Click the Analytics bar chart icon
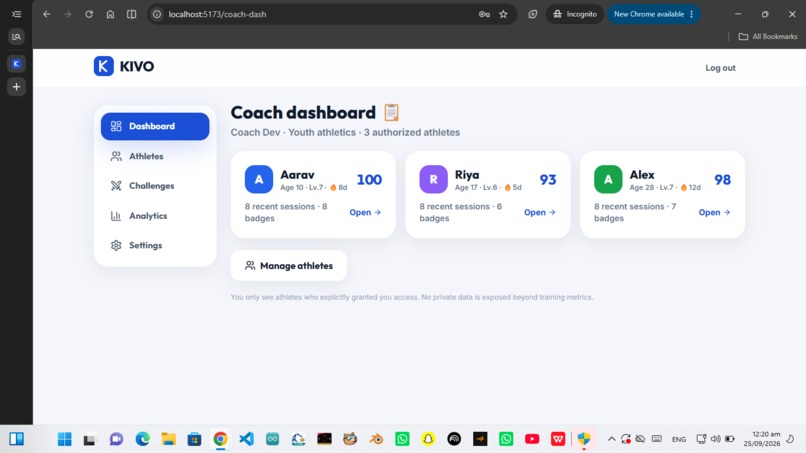806x453 pixels. (x=116, y=215)
